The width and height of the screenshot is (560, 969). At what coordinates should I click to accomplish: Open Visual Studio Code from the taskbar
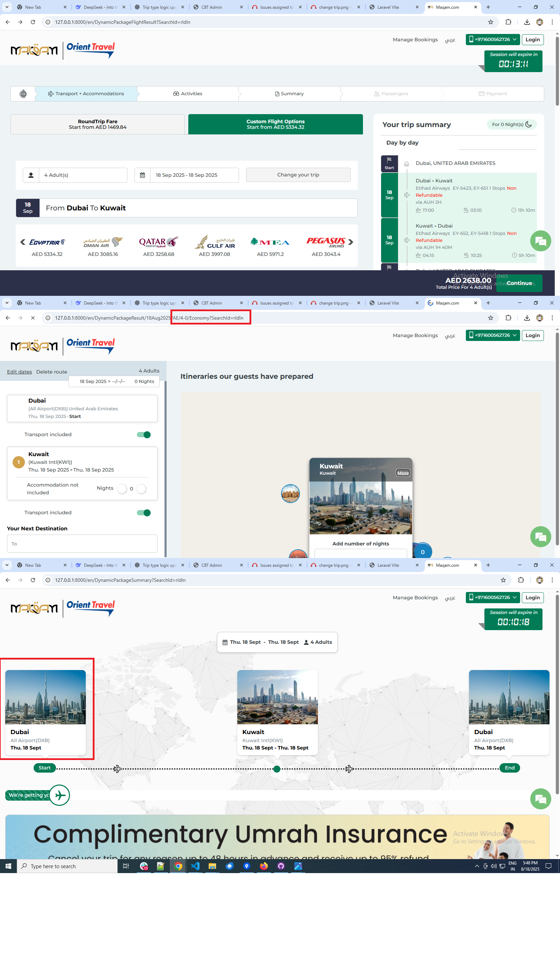pyautogui.click(x=195, y=866)
